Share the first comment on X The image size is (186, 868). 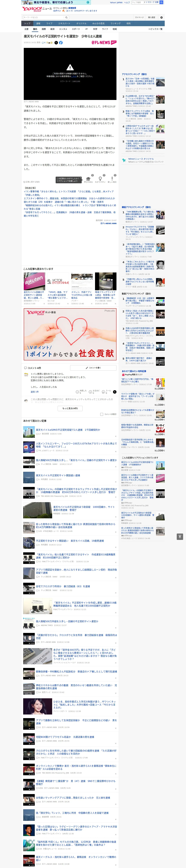pos(114,392)
